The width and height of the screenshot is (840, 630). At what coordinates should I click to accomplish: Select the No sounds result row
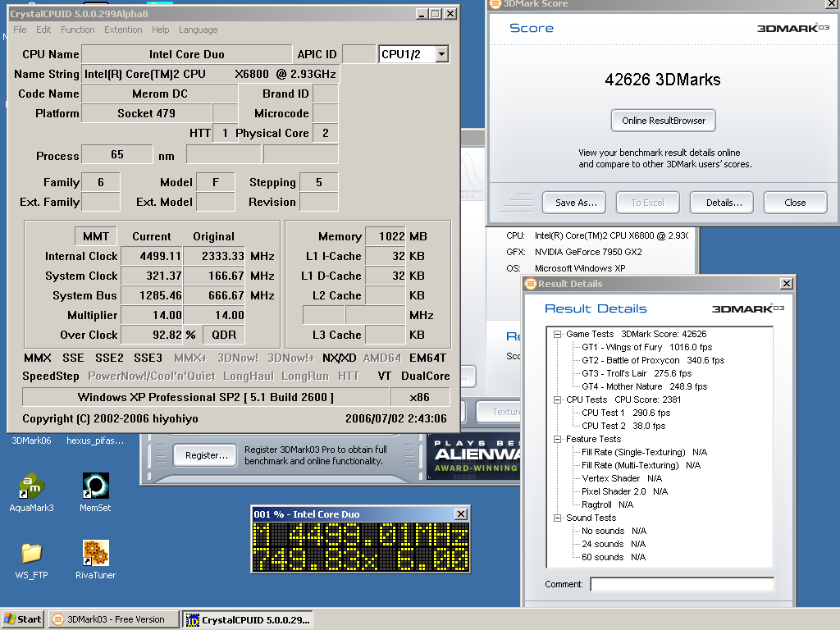pos(614,531)
